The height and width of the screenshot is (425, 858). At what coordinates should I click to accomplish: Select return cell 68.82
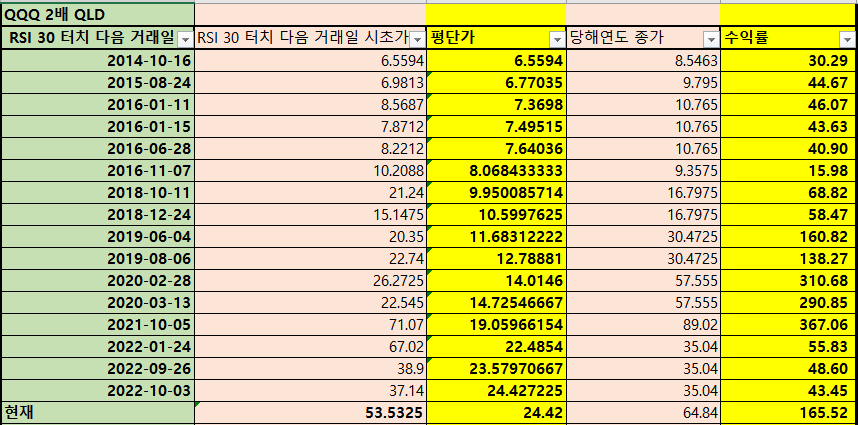pyautogui.click(x=787, y=193)
